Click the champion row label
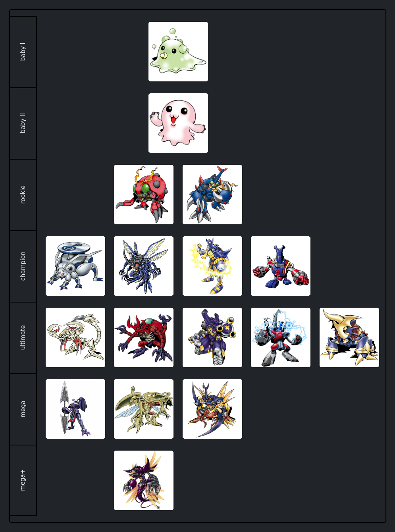 tap(23, 266)
